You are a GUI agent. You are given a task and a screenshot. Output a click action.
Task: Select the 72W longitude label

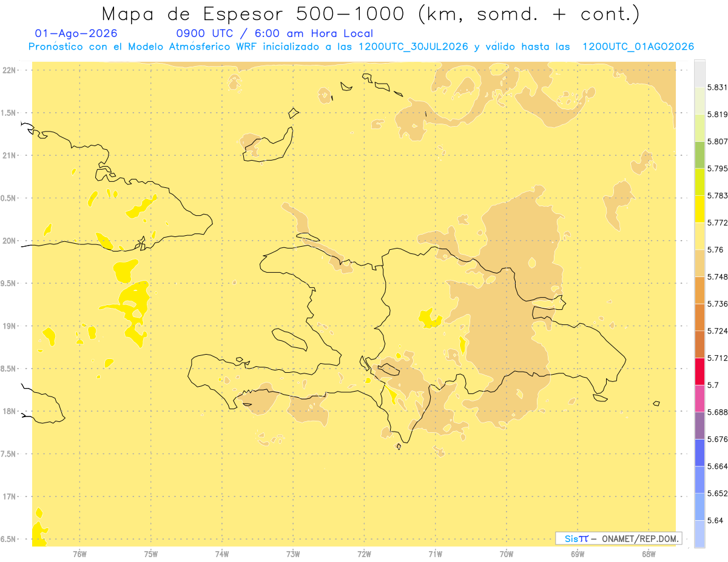364,554
